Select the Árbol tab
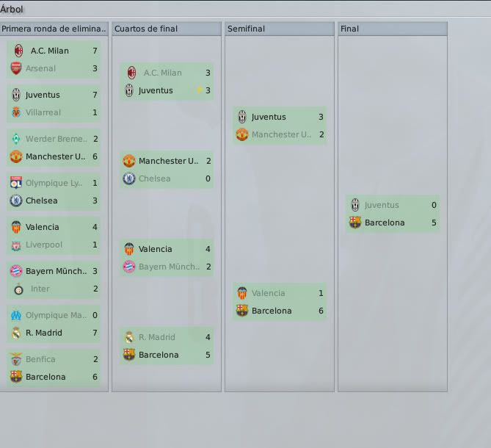Viewport: 491px width, 448px height. click(x=12, y=9)
